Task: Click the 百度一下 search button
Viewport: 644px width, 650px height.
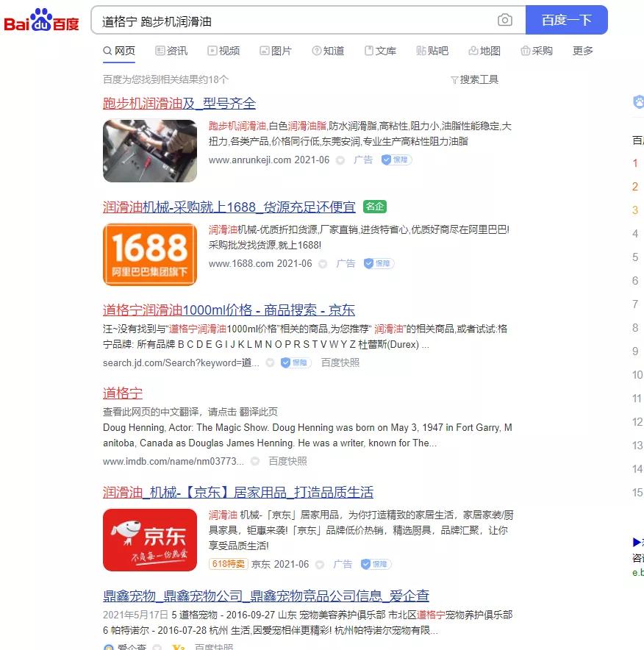Action: coord(567,20)
